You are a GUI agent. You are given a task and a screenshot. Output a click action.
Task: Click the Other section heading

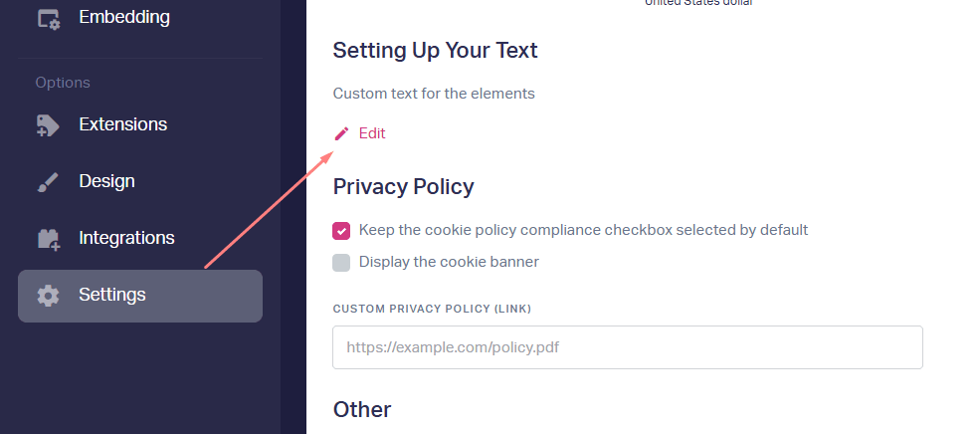click(362, 409)
